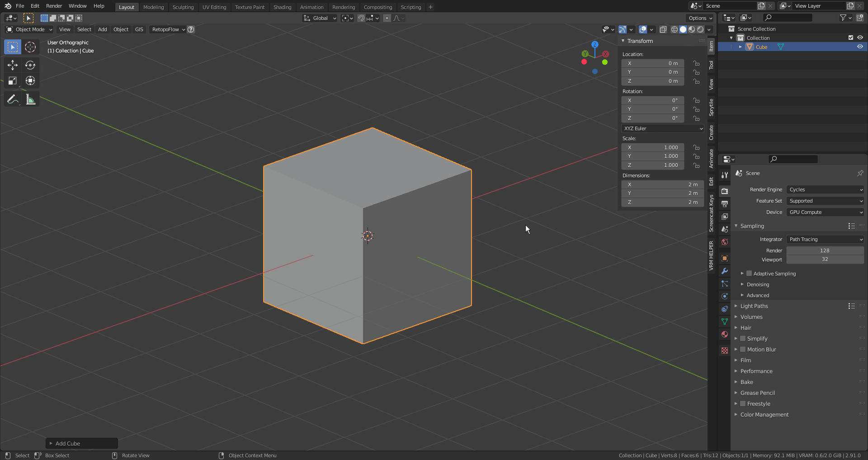
Task: Enable the Adaptive Sampling checkbox
Action: coord(749,274)
